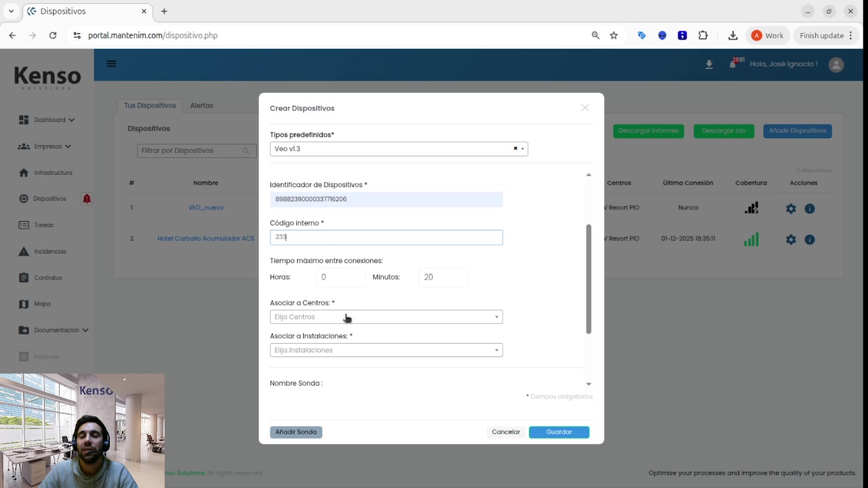Close the Crear Dispositivos dialog with X
Screen dimensions: 868x488
[585, 108]
